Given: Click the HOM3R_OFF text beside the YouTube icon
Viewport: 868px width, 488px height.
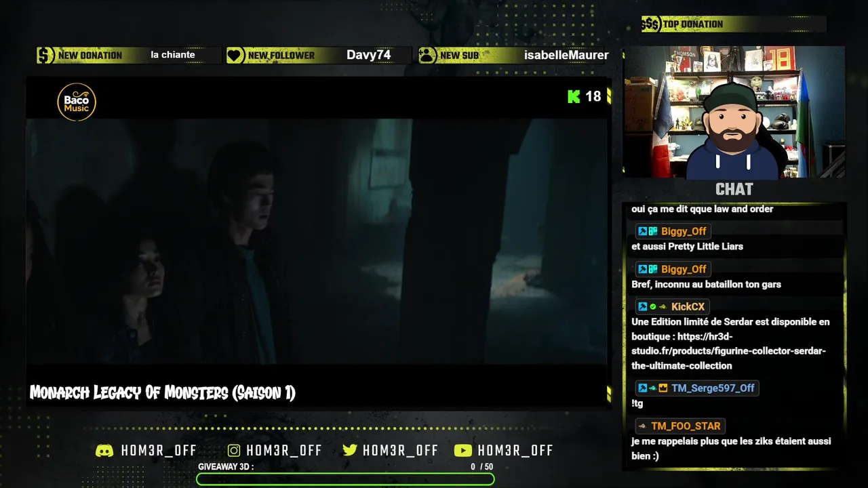Looking at the screenshot, I should click(515, 451).
